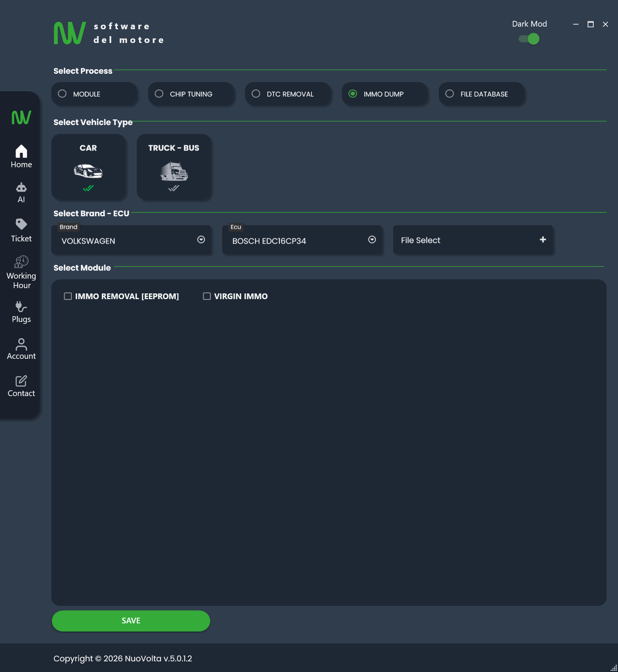The width and height of the screenshot is (618, 672).
Task: Select the FILE DATABASE process option
Action: point(450,94)
